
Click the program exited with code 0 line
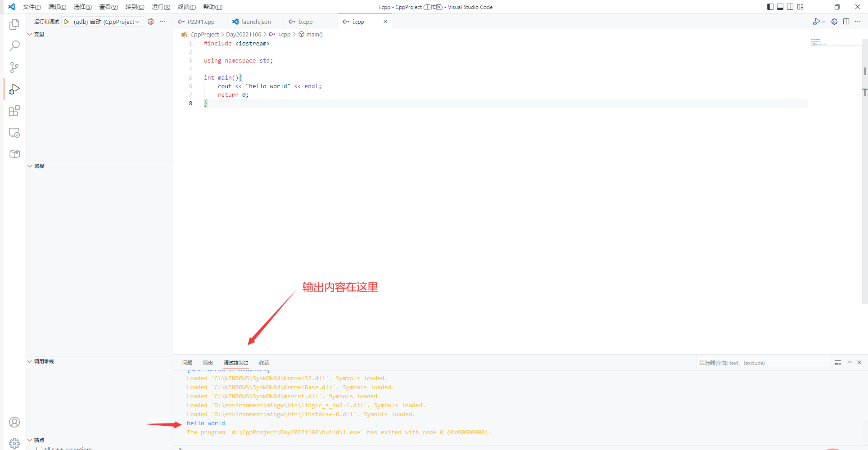coord(339,432)
